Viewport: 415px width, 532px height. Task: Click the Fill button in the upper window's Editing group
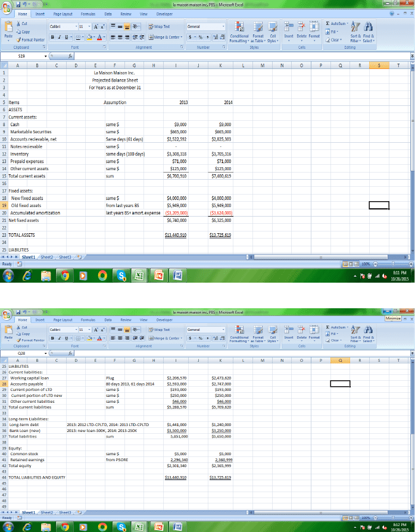click(332, 32)
